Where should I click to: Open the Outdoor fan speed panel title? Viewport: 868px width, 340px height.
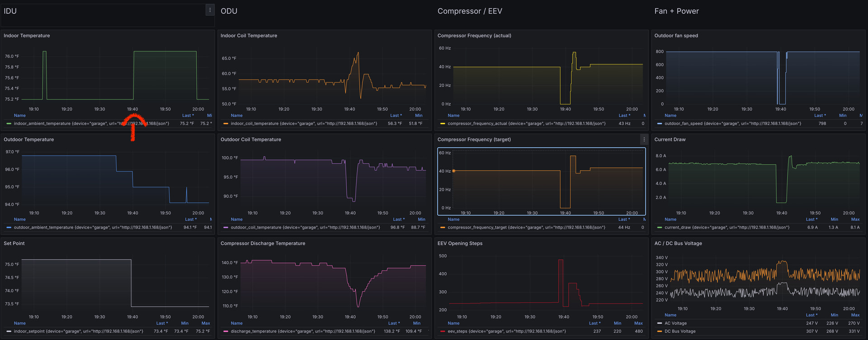(676, 36)
